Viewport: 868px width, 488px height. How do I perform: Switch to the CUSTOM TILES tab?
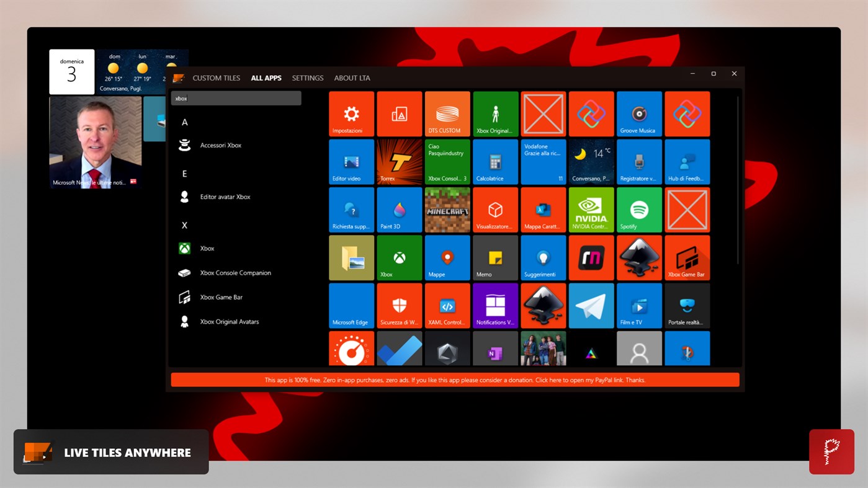pos(216,78)
